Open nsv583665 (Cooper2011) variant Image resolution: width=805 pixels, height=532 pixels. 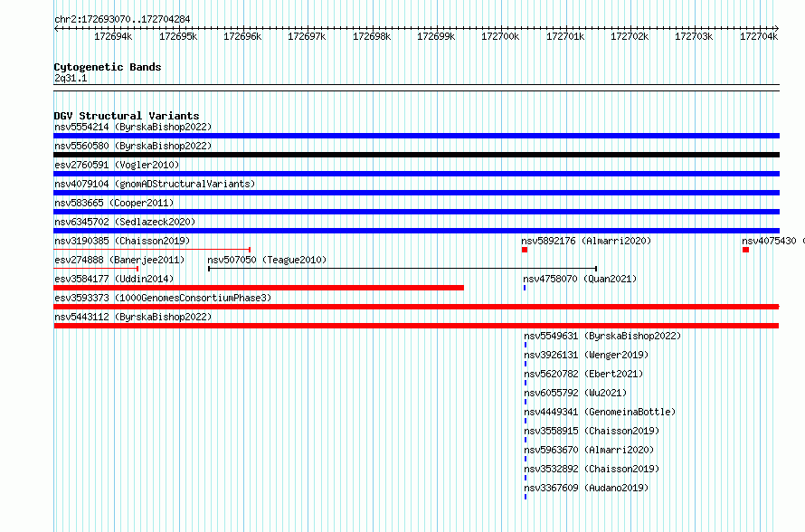[x=114, y=203]
